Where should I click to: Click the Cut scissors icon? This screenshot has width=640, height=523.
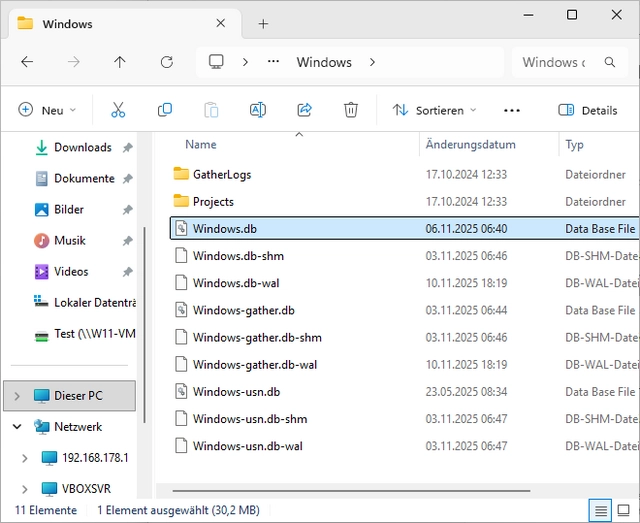(x=118, y=110)
